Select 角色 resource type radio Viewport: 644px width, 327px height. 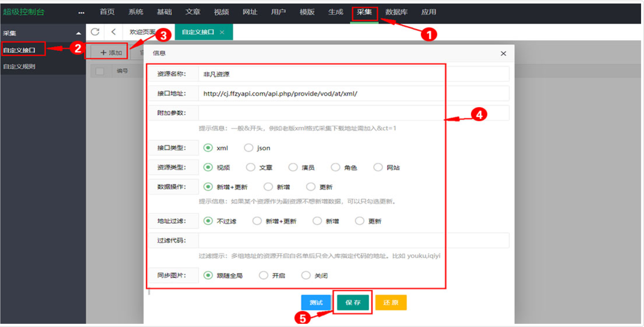(336, 167)
